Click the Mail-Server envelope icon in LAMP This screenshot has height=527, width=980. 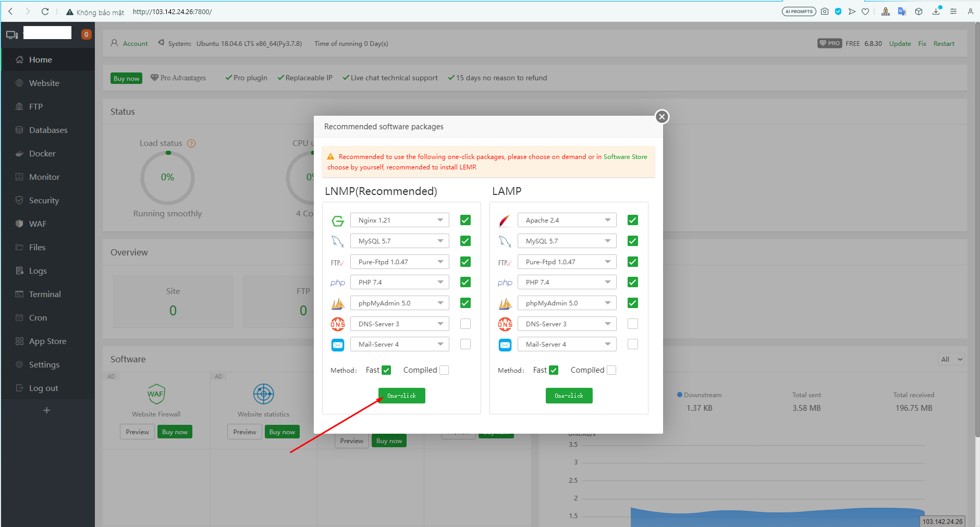(505, 345)
